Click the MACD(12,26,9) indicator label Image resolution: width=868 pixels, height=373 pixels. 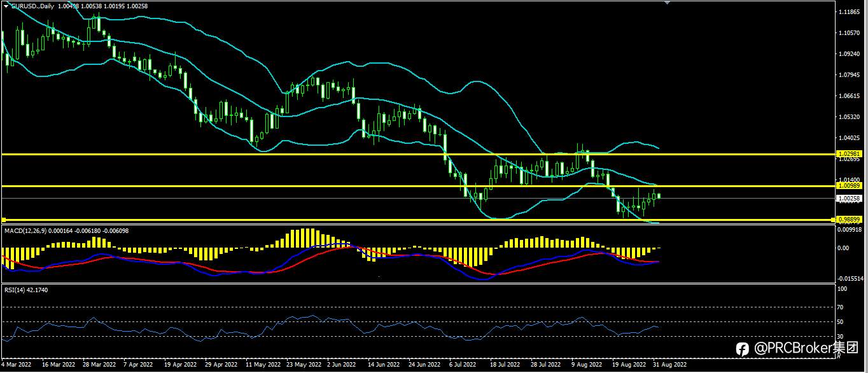tap(24, 230)
